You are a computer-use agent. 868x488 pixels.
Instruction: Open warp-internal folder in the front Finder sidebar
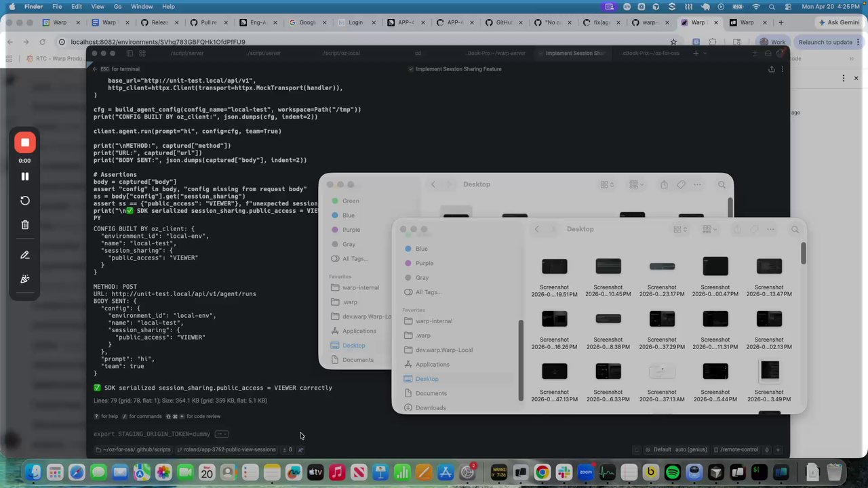[x=433, y=321]
